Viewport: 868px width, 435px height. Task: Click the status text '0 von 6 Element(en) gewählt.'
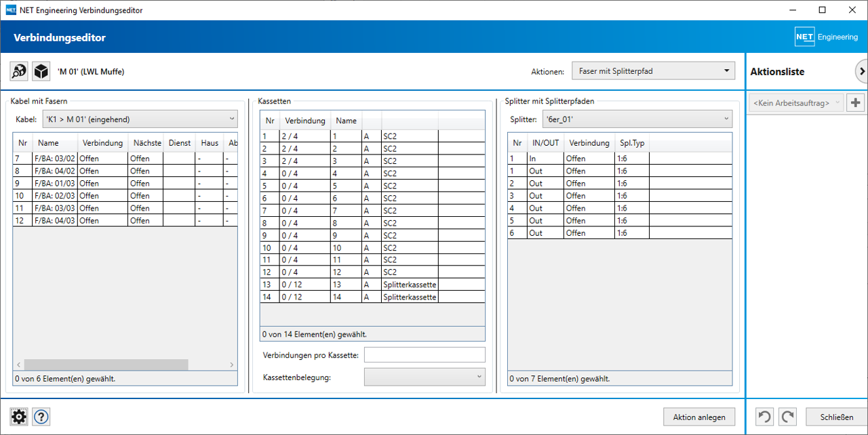pos(65,379)
